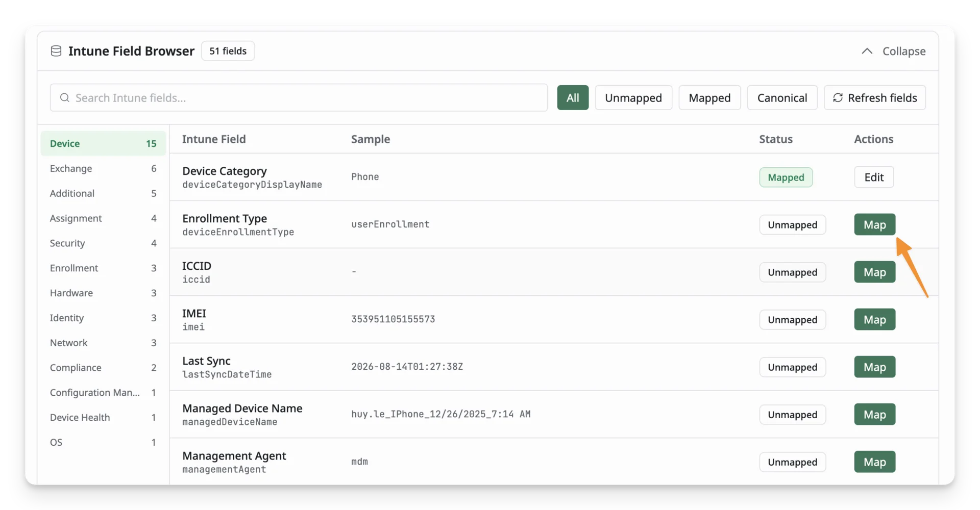The height and width of the screenshot is (510, 980).
Task: Click the lastSyncDateTime field key
Action: click(227, 374)
